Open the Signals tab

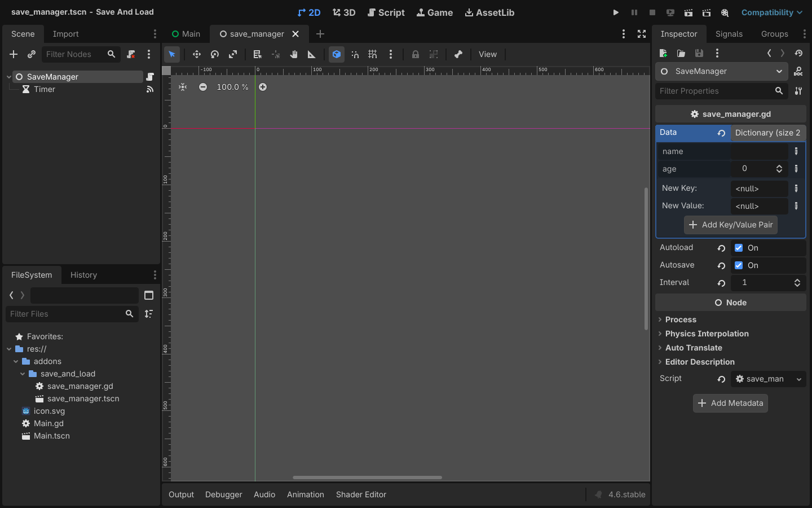click(x=729, y=34)
